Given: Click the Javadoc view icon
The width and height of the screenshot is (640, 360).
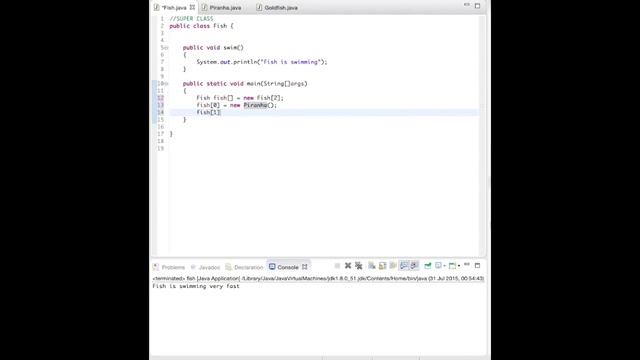Looking at the screenshot, I should click(x=193, y=267).
